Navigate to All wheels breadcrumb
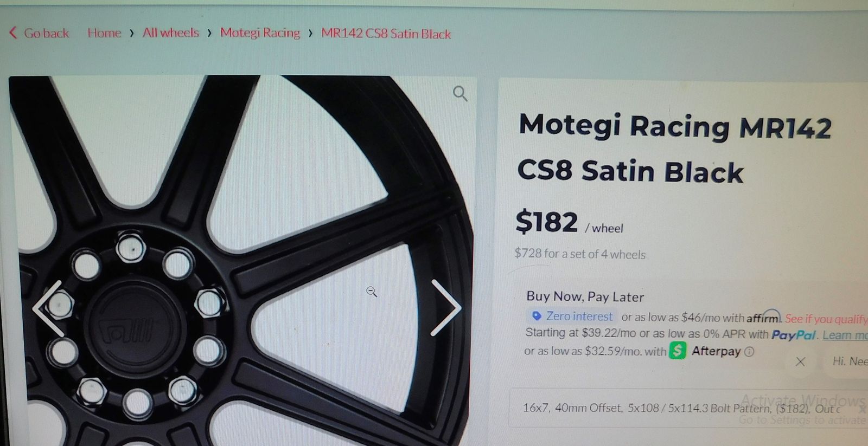 tap(171, 33)
